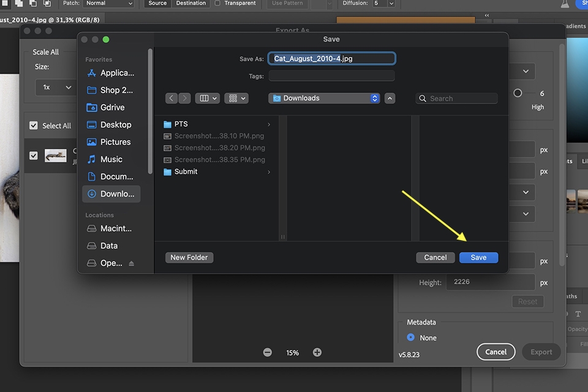
Task: Click the back navigation arrow
Action: tap(171, 98)
